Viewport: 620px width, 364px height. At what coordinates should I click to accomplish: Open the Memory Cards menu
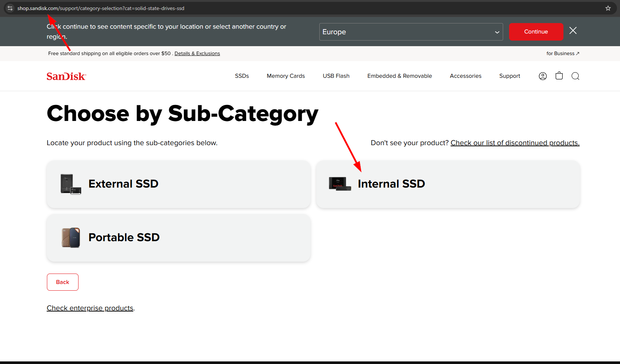tap(286, 76)
